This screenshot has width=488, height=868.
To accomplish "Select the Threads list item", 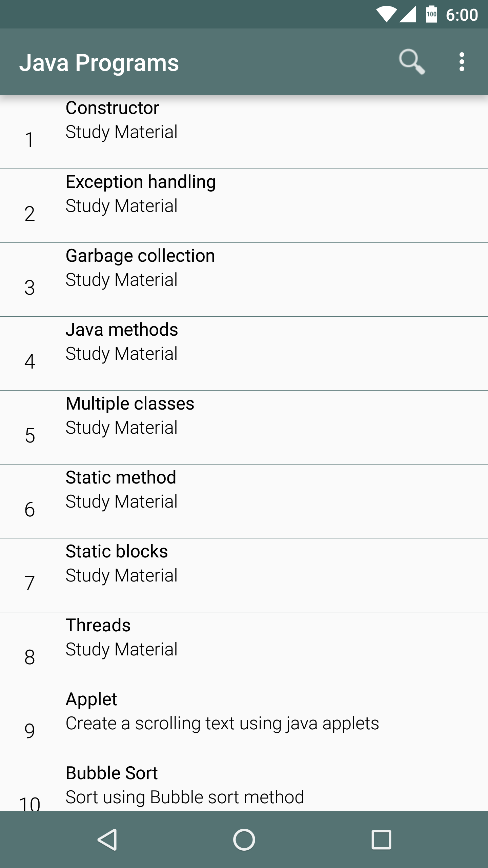I will (x=244, y=649).
